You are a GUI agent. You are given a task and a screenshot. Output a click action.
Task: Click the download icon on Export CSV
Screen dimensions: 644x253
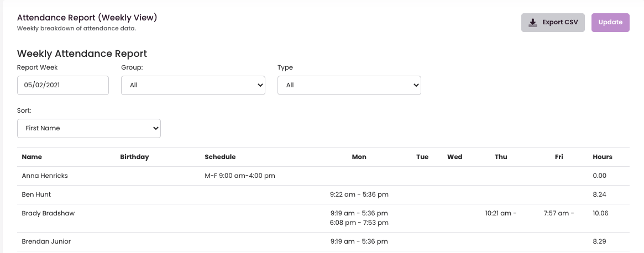(533, 23)
